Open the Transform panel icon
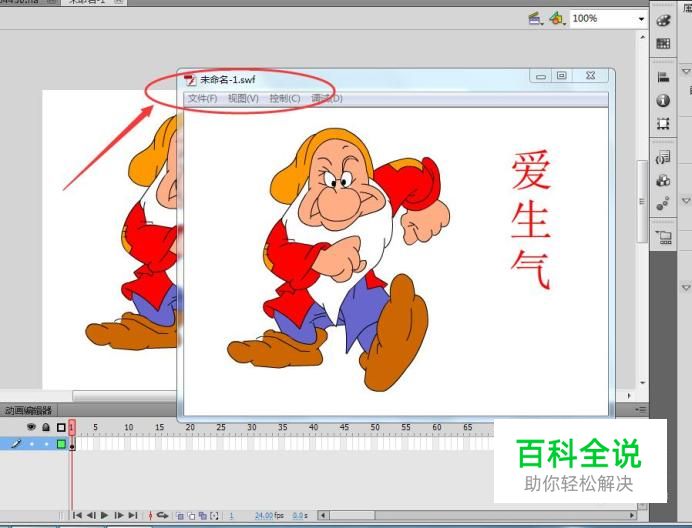This screenshot has height=528, width=692. click(663, 124)
